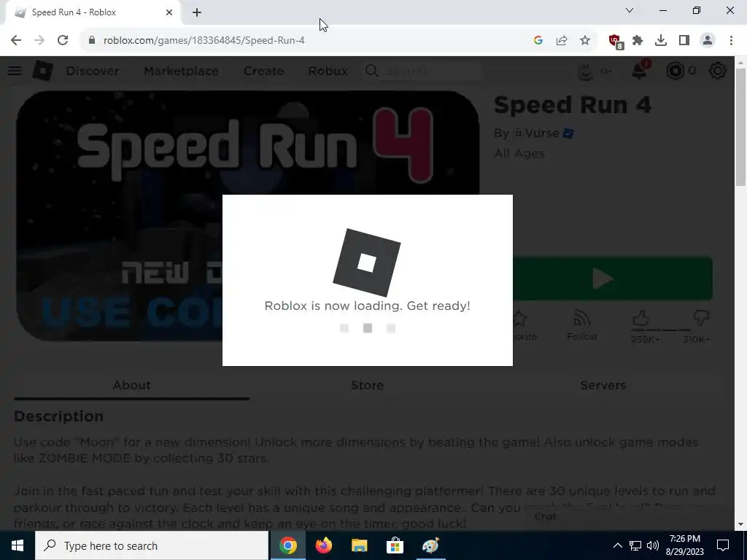Open the Discover page
Screen dimensions: 747x560
(x=93, y=71)
